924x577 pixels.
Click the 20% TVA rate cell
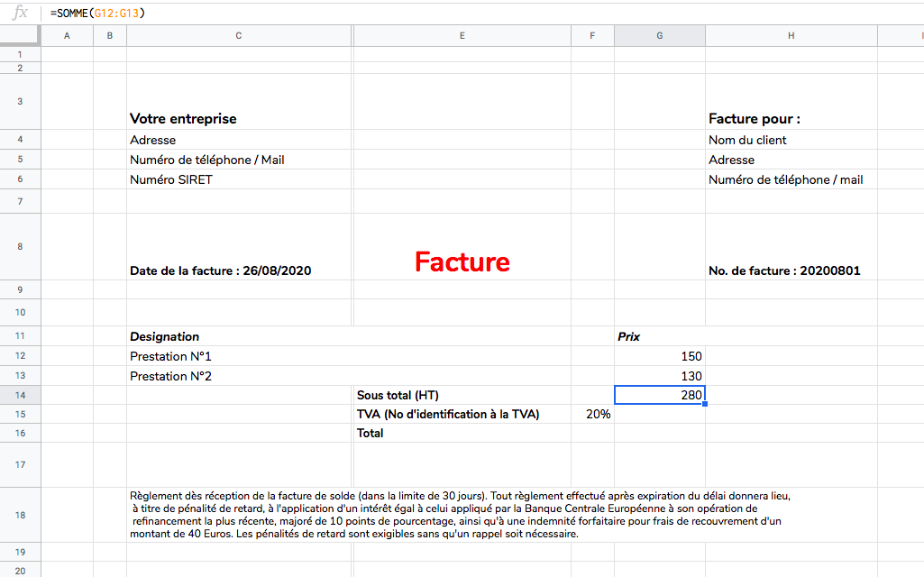pyautogui.click(x=592, y=414)
